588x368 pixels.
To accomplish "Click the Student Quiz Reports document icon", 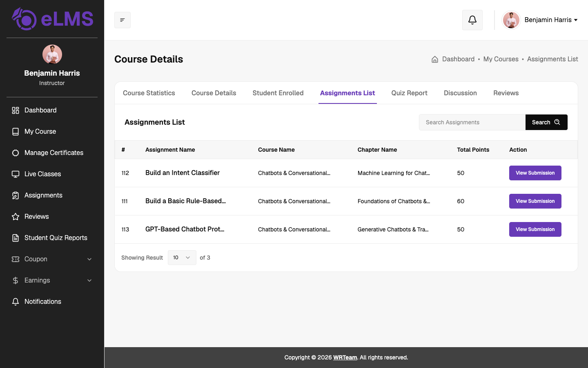I will 16,238.
